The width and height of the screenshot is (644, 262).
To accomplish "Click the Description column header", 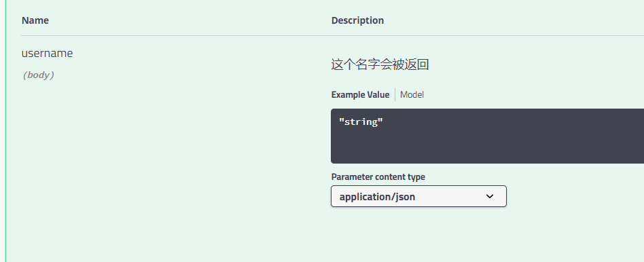I will (358, 20).
